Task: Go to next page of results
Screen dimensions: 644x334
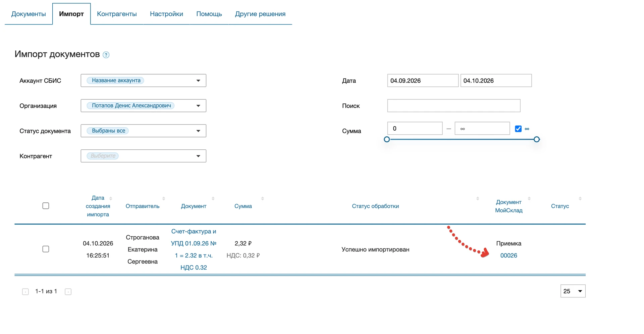Action: (x=68, y=292)
